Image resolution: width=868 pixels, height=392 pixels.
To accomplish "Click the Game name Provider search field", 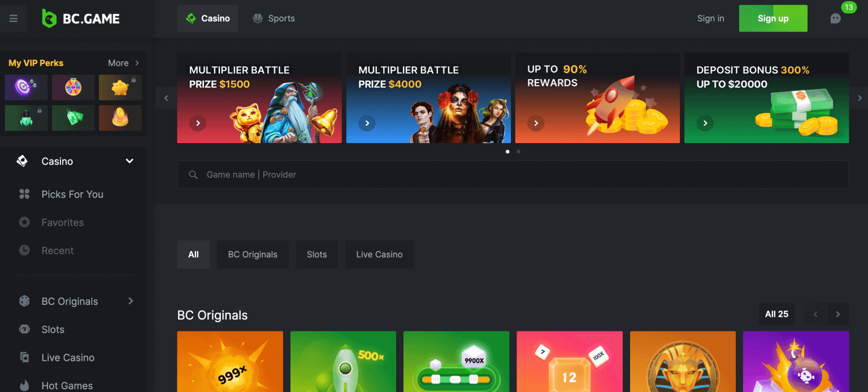I will click(x=513, y=175).
